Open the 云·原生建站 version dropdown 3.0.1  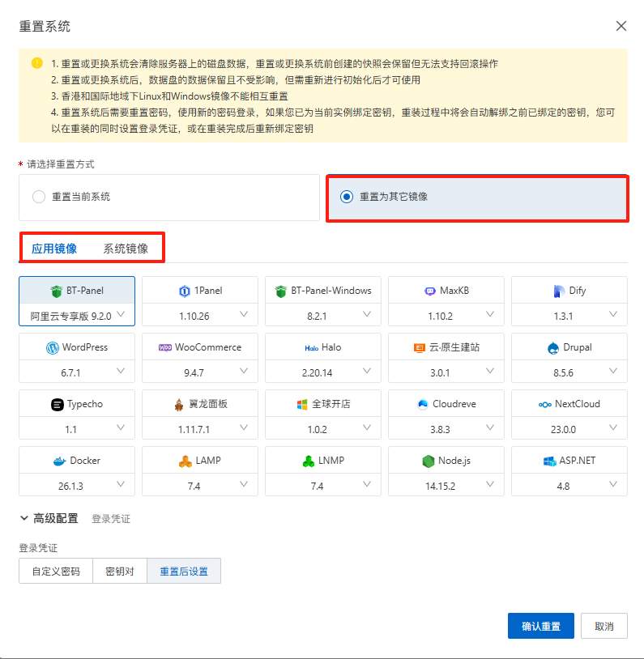click(446, 372)
